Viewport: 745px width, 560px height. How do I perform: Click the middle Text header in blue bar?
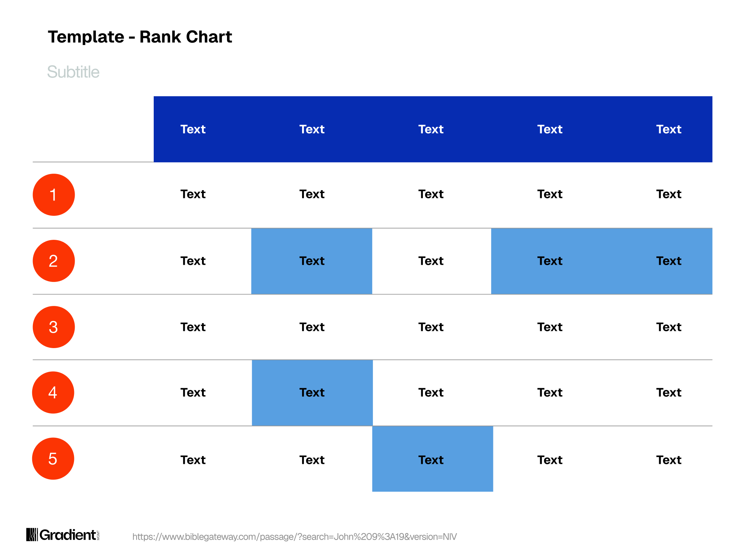click(x=431, y=129)
